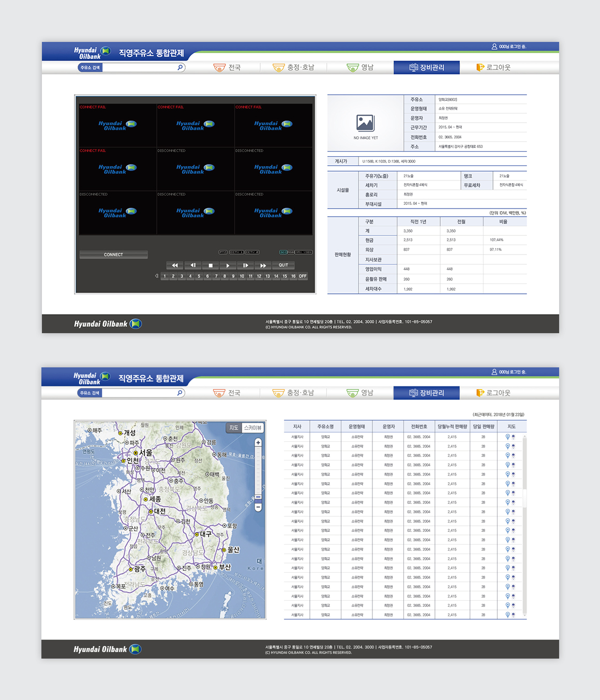Click 대전 on the map

point(157,511)
